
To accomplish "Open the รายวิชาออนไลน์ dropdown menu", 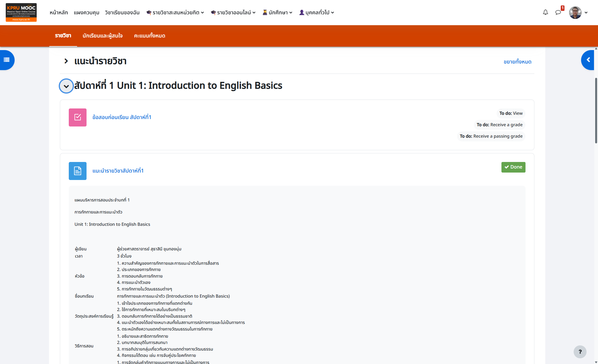I will (233, 13).
